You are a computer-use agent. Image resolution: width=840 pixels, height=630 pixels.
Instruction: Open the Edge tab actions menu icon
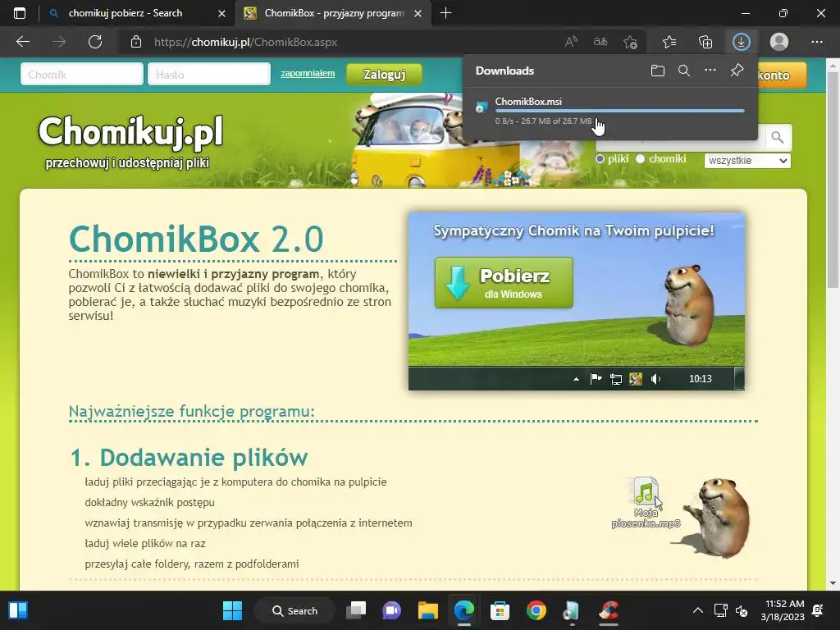click(x=20, y=13)
